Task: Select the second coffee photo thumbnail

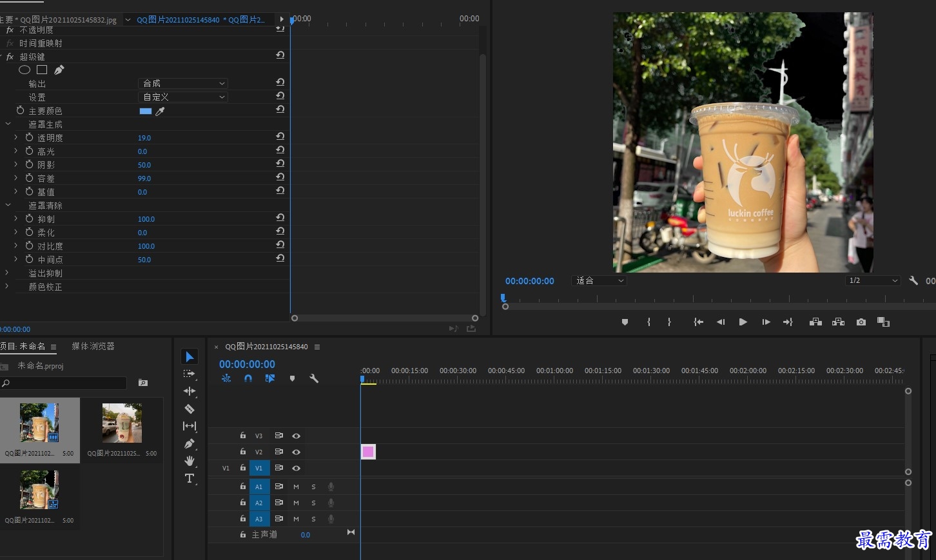Action: pos(122,423)
